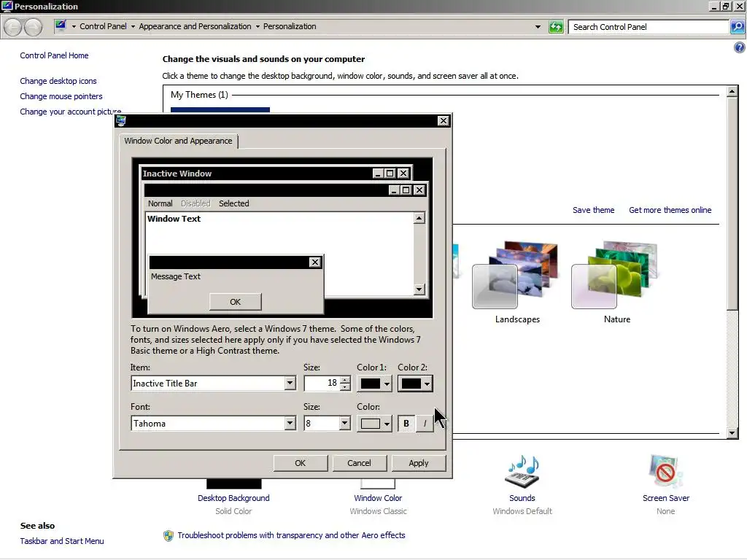Close the Window Color and Appearance dialog
This screenshot has width=747, height=560.
[444, 121]
